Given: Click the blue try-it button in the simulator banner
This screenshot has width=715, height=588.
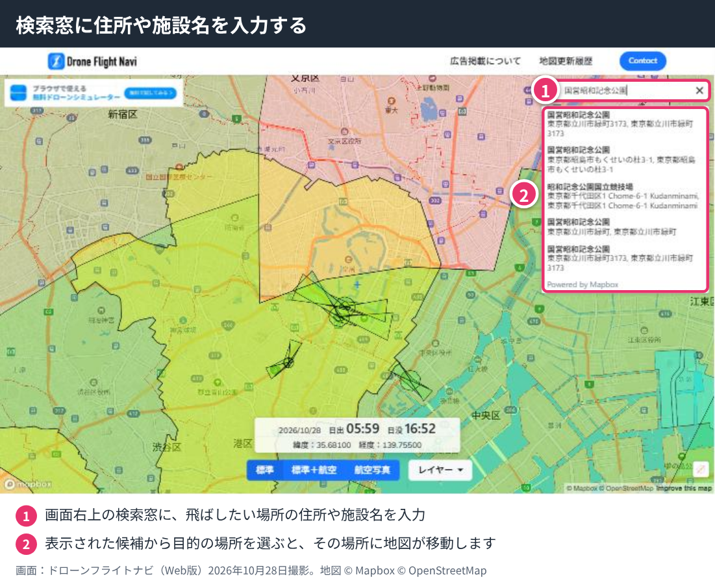Looking at the screenshot, I should (x=151, y=93).
